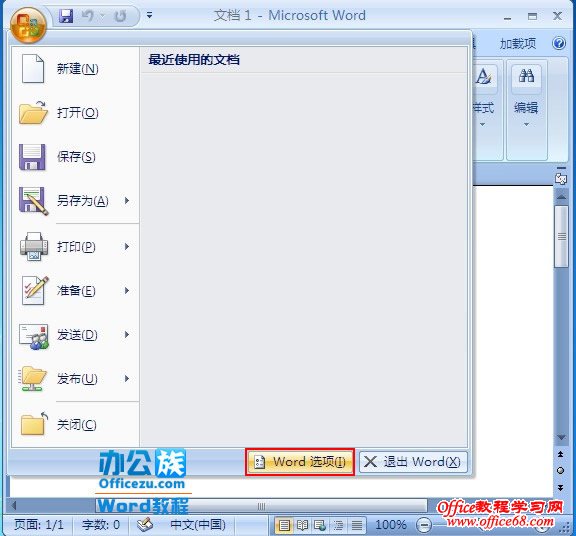Click the 页面: 1/1 status bar entry
Viewport: 576px width, 536px height.
tap(39, 525)
